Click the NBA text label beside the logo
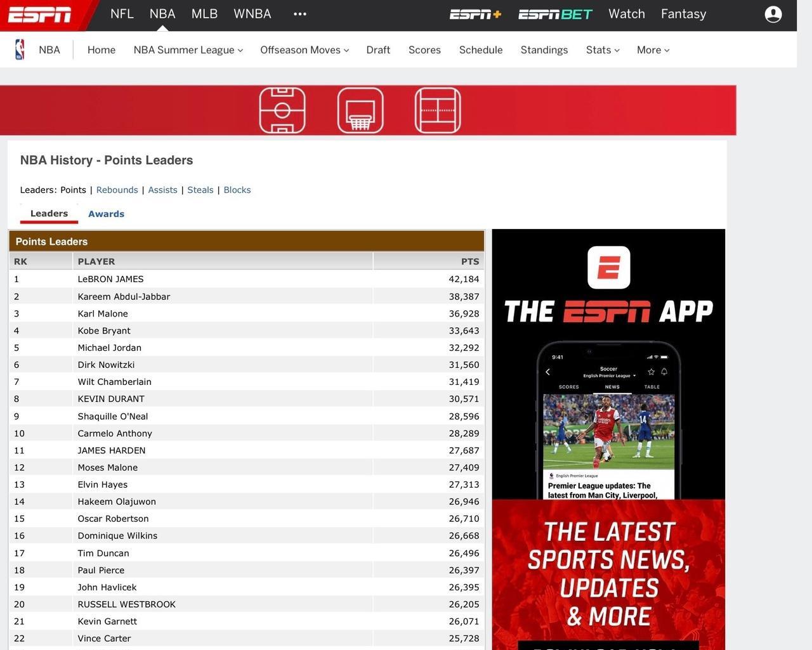Image resolution: width=812 pixels, height=650 pixels. point(49,50)
